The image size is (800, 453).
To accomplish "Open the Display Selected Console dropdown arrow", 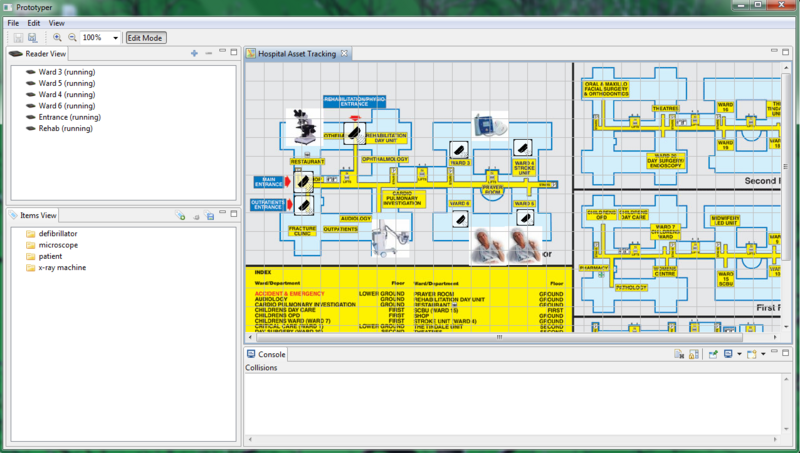I will pyautogui.click(x=739, y=354).
